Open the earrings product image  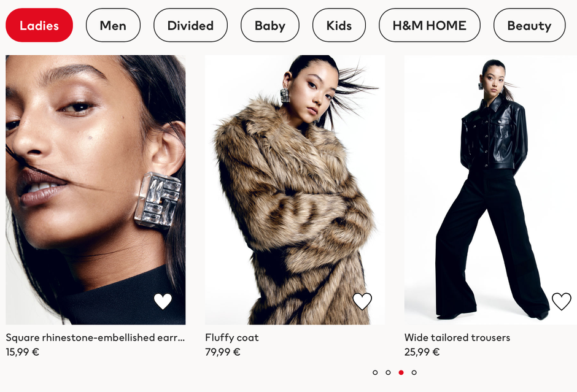point(95,190)
